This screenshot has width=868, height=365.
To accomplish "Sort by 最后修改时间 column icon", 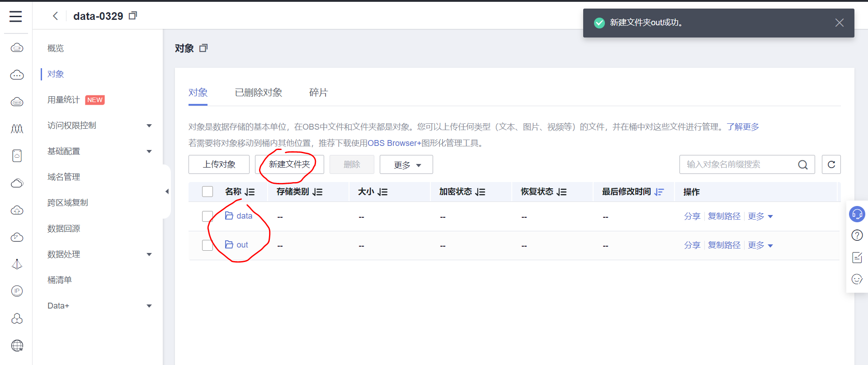I will coord(659,192).
